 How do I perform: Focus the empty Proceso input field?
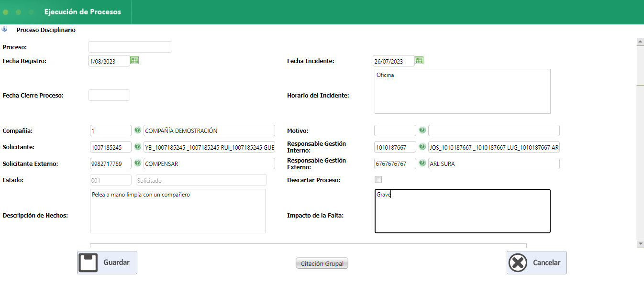(x=130, y=47)
